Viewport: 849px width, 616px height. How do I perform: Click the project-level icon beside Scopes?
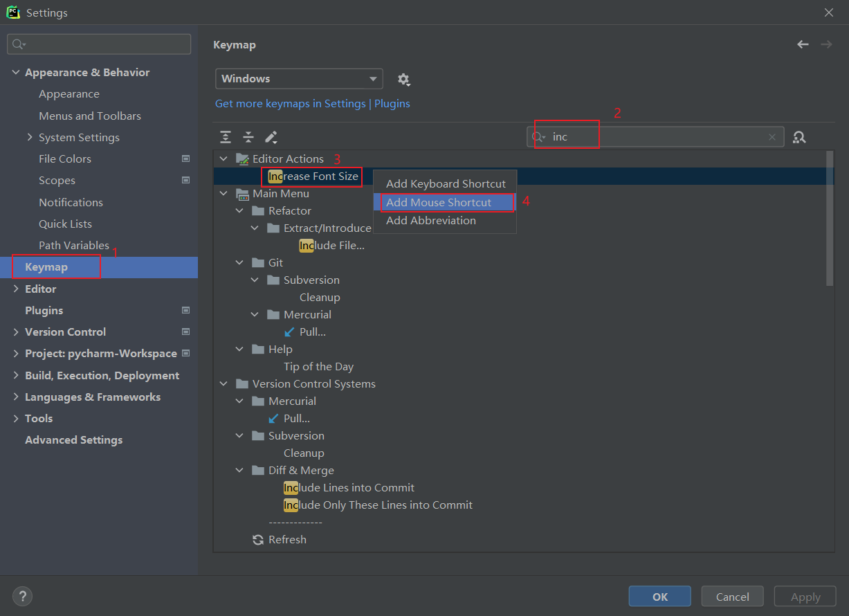coord(185,180)
